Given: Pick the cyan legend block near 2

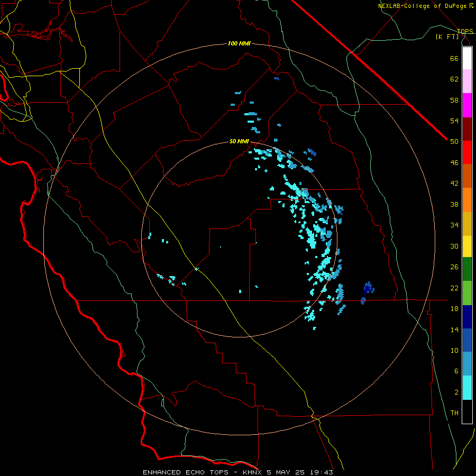Looking at the screenshot, I should pos(467,388).
